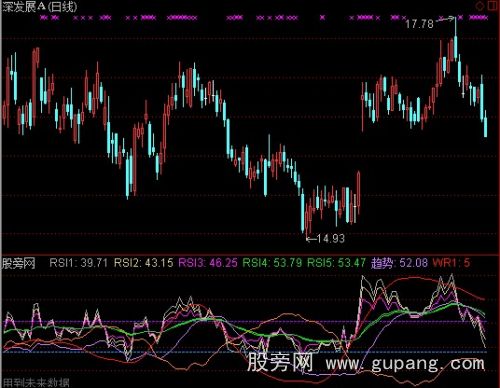Click the tall cyan candlestick under 17.78
This screenshot has height=388, width=500.
tap(455, 38)
